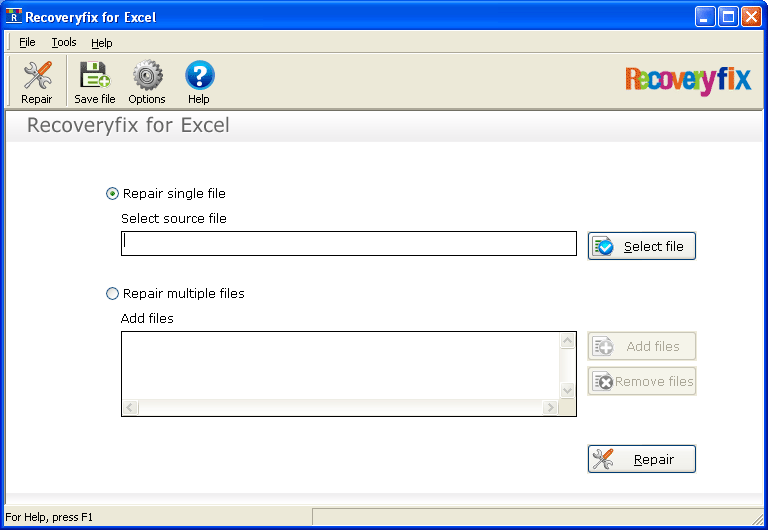The height and width of the screenshot is (530, 768).
Task: Open Options gear icon in toolbar
Action: (147, 82)
